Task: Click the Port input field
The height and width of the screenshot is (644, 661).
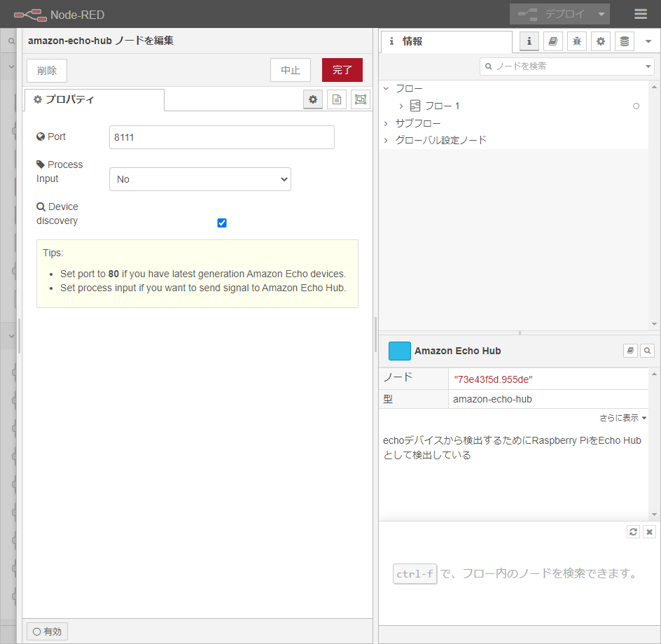Action: point(222,137)
